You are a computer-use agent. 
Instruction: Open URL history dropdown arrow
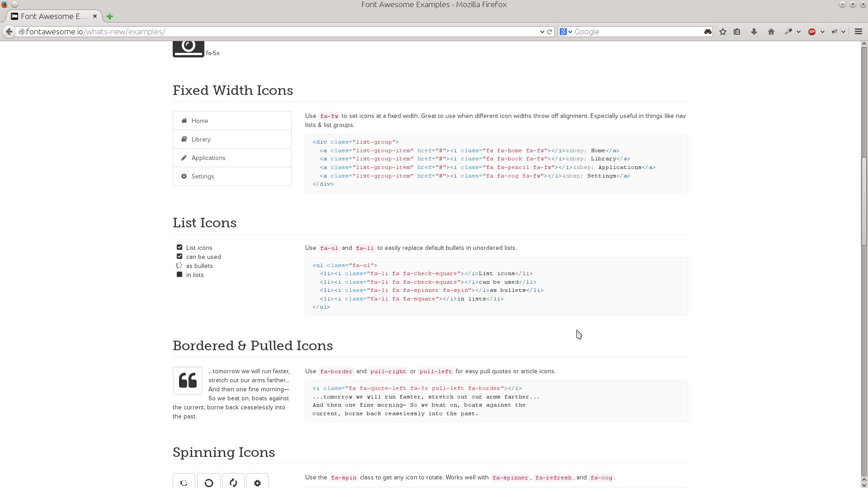pos(542,32)
